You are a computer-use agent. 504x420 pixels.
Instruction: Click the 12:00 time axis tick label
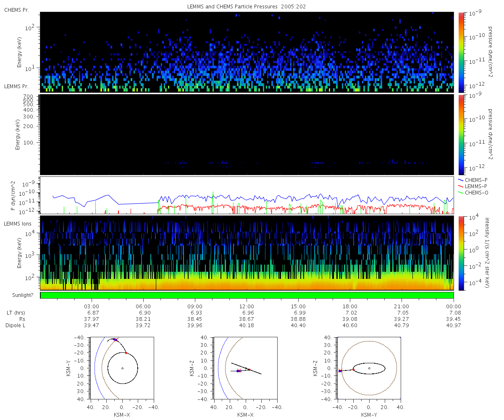[247, 307]
